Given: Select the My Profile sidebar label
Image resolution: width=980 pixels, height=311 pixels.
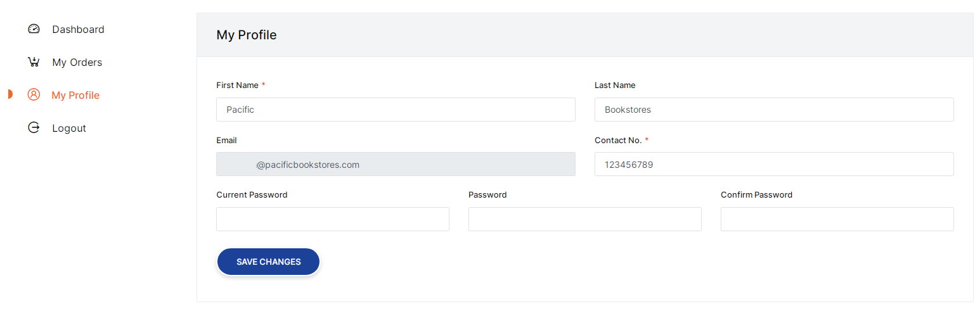Looking at the screenshot, I should tap(75, 95).
